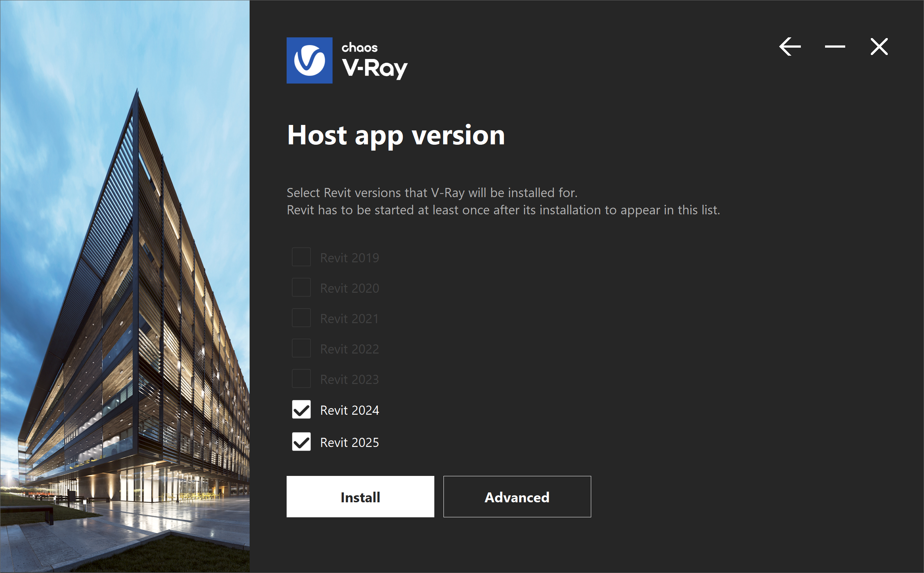The image size is (924, 573).
Task: Close the V-Ray installer window
Action: [x=879, y=47]
